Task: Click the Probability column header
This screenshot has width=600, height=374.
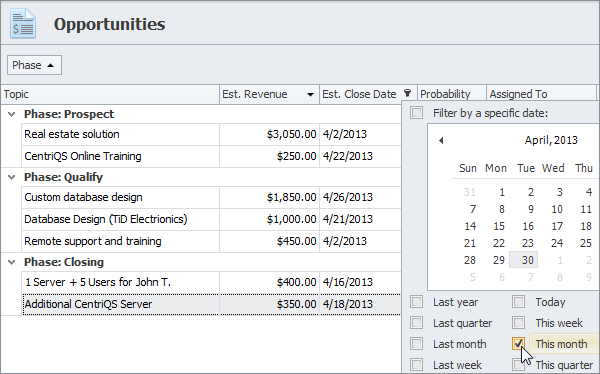Action: click(x=452, y=94)
